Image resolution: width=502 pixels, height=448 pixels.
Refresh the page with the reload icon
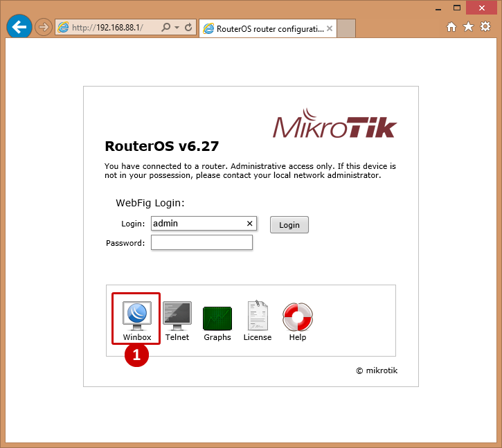[x=188, y=27]
